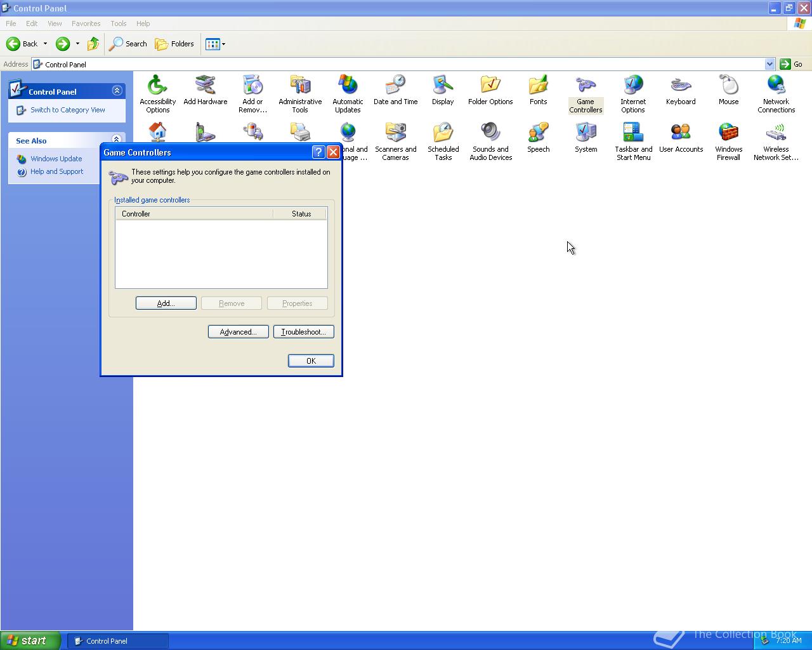The height and width of the screenshot is (650, 812).
Task: Collapse the Control Panel sidebar section
Action: point(117,91)
